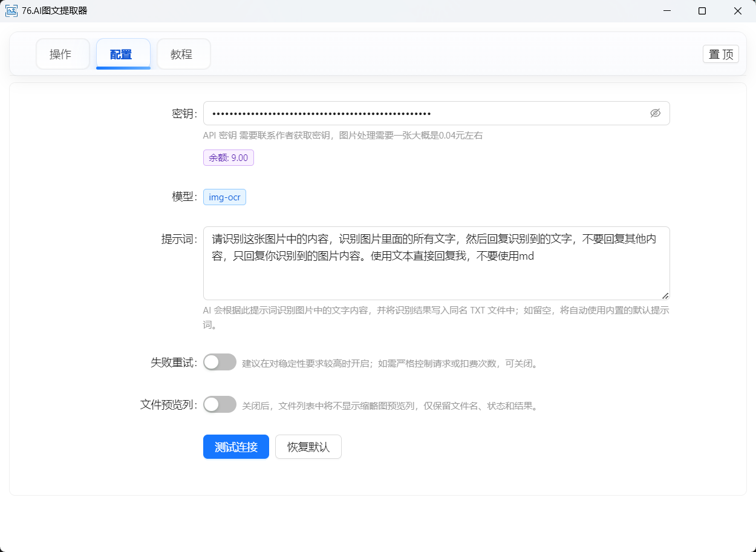Click the prompt textarea resize handle

pyautogui.click(x=665, y=295)
